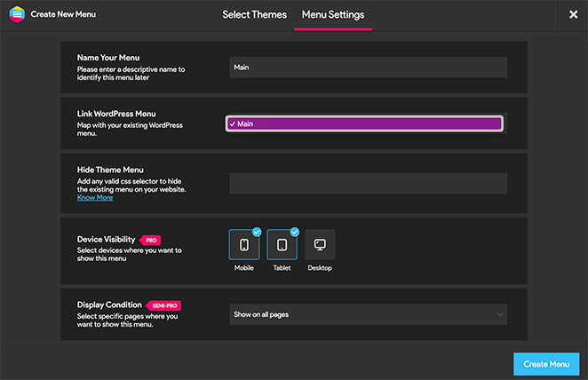Switch to the Select Themes tab
This screenshot has width=588, height=380.
254,14
